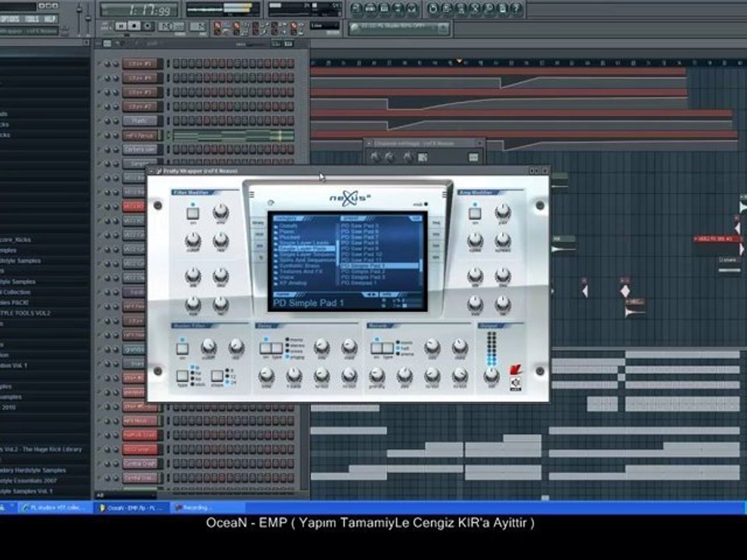
Task: Toggle the Reverb on button
Action: click(377, 348)
